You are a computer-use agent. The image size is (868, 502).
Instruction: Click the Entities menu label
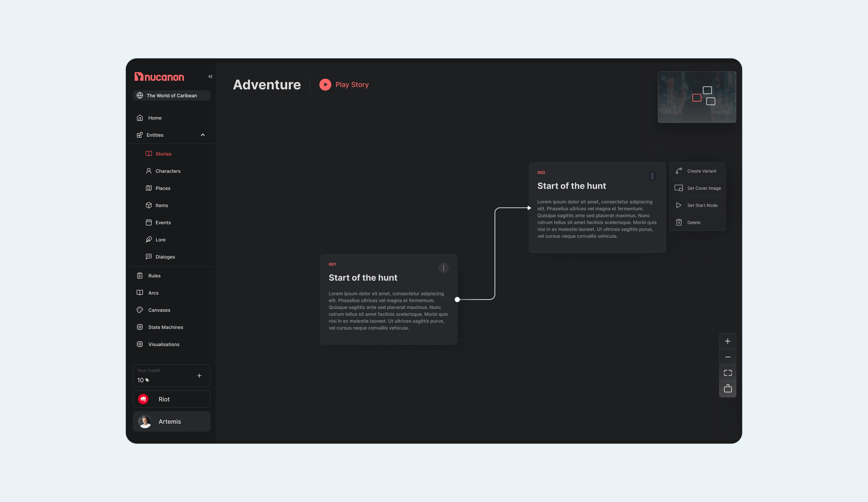(x=155, y=135)
